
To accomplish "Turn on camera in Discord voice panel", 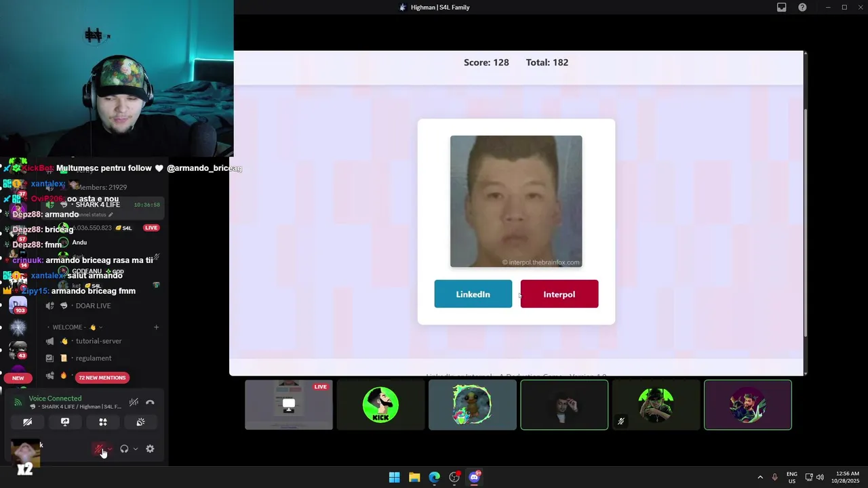I will (28, 422).
